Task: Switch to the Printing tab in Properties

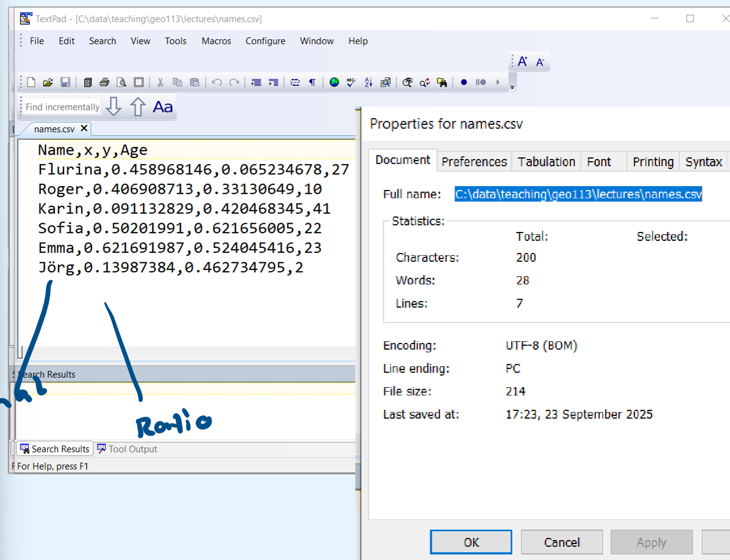Action: click(x=653, y=162)
